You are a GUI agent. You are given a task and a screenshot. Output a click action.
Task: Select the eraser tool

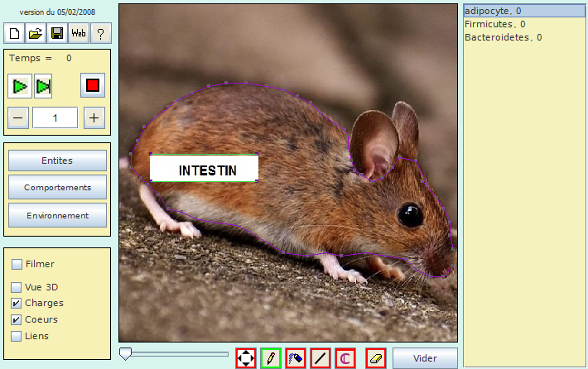(x=376, y=358)
